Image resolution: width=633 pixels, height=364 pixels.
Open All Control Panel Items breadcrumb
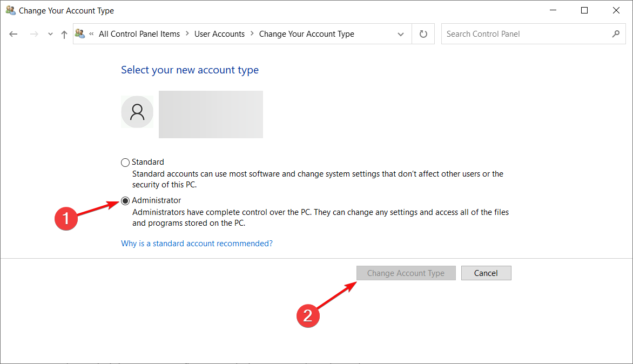[139, 34]
